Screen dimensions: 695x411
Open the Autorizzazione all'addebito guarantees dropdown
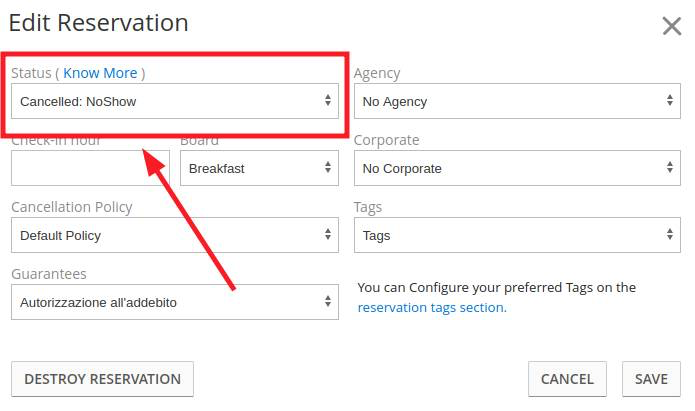(x=175, y=302)
